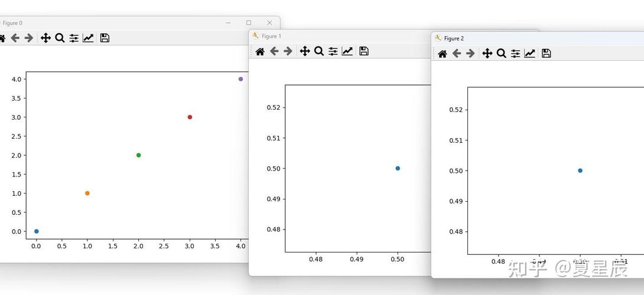
Task: Click the Pan tool in Figure 0
Action: tap(45, 38)
